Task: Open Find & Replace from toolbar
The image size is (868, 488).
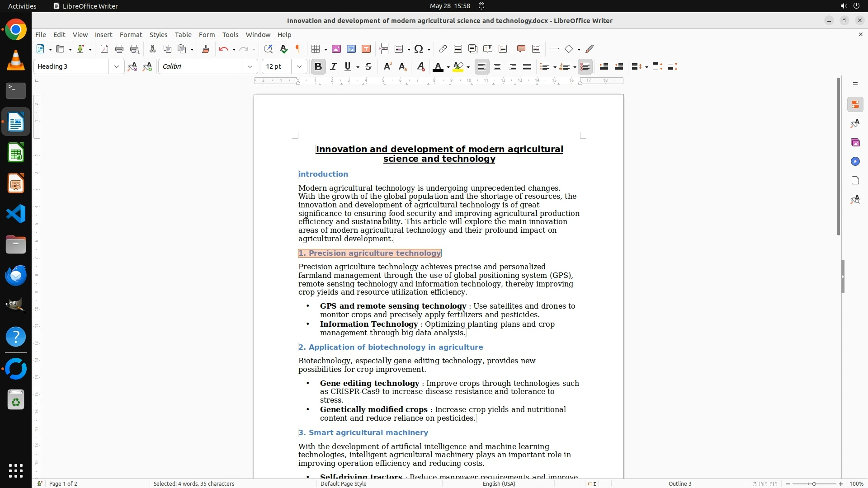Action: (x=268, y=49)
